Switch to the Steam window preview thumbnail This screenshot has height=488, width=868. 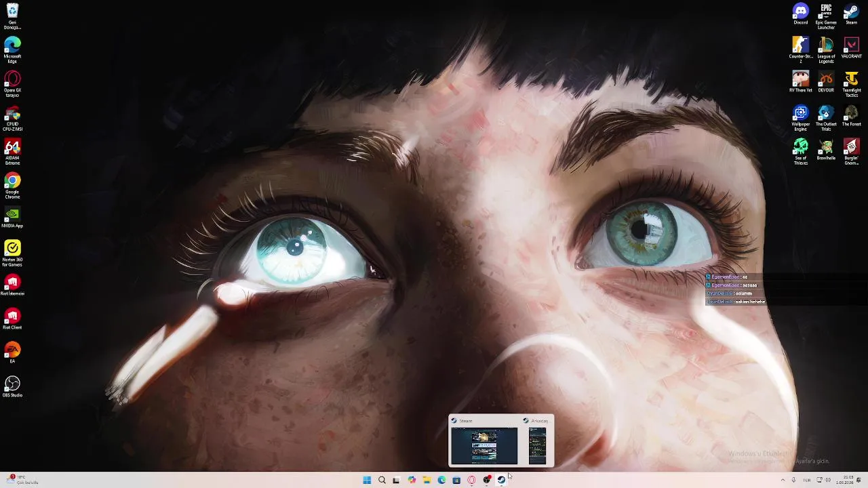pyautogui.click(x=484, y=445)
